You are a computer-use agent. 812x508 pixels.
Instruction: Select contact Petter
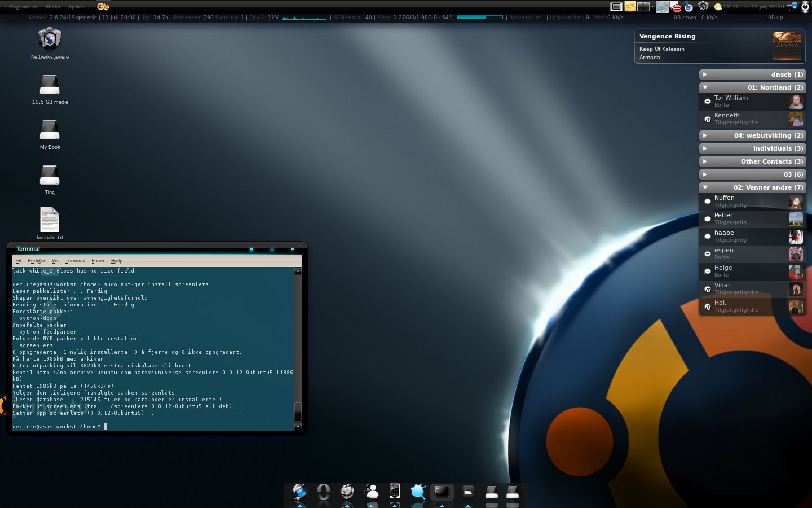tap(753, 219)
